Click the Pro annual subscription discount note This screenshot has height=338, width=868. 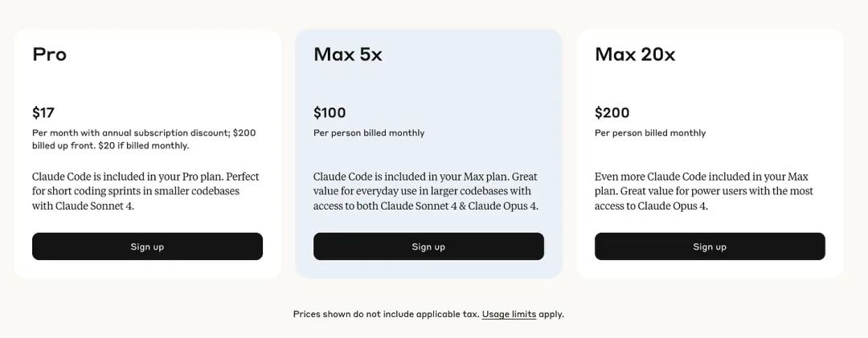click(144, 140)
